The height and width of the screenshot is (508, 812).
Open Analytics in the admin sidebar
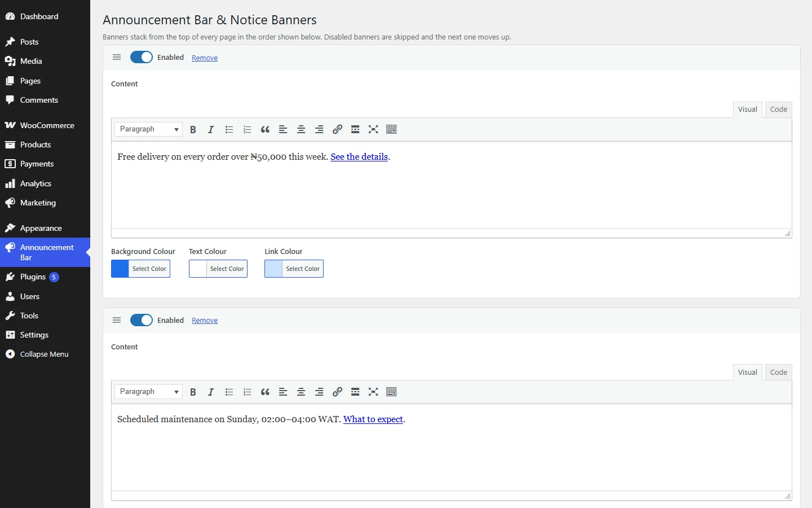point(45,183)
